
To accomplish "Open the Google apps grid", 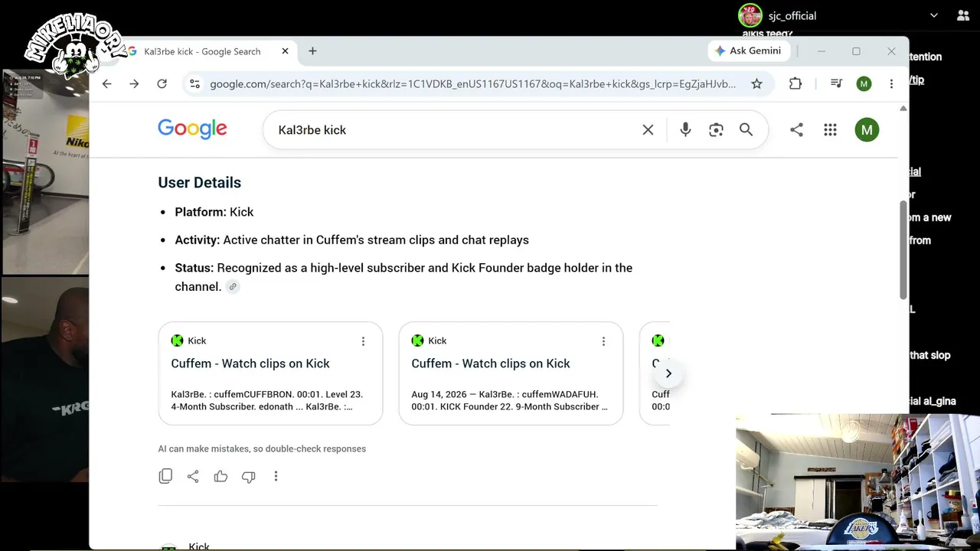I will point(830,130).
